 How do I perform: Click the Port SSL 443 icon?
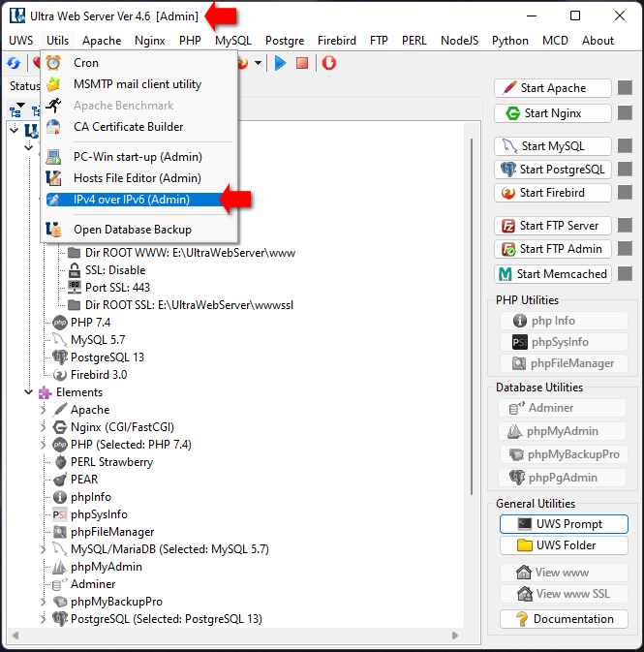75,288
